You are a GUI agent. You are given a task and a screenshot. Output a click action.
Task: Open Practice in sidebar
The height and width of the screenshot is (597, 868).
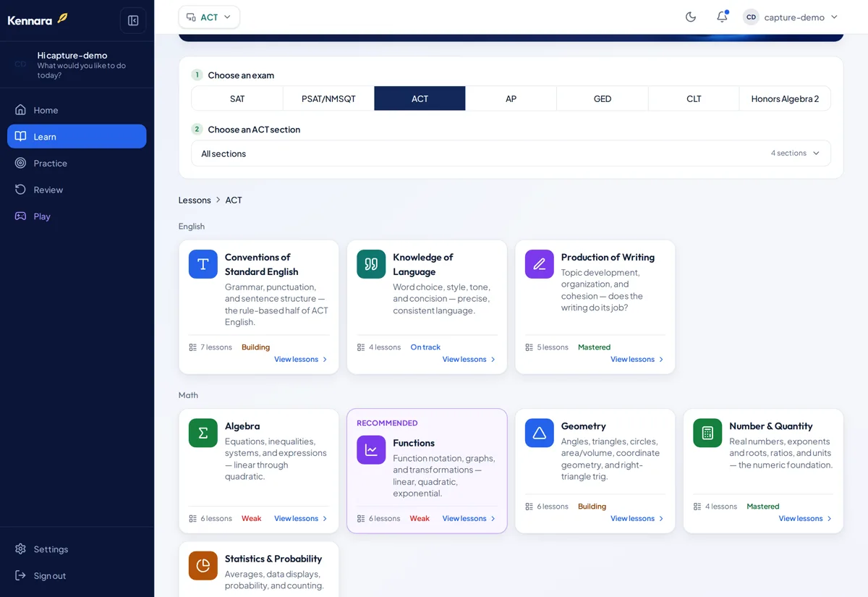[77, 163]
